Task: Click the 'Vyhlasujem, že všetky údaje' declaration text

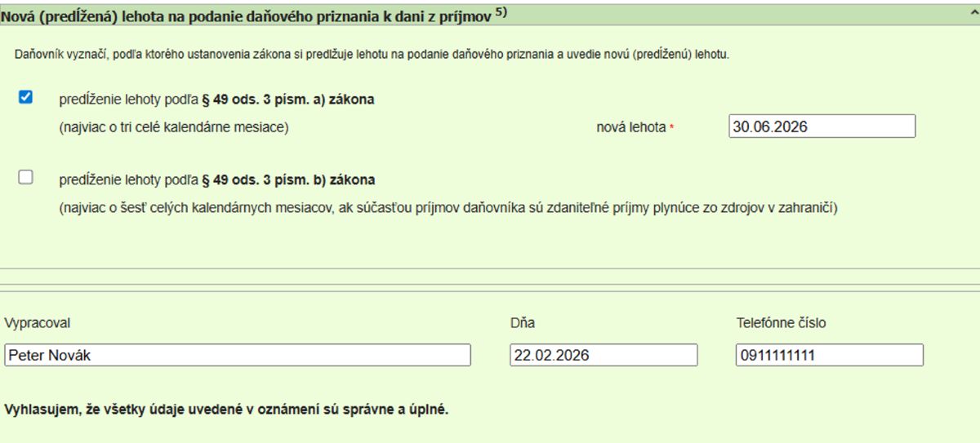Action: [226, 408]
